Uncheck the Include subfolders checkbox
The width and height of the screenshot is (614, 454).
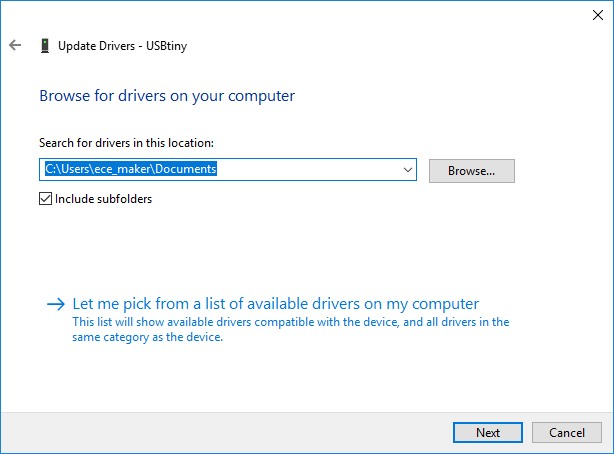pyautogui.click(x=45, y=198)
